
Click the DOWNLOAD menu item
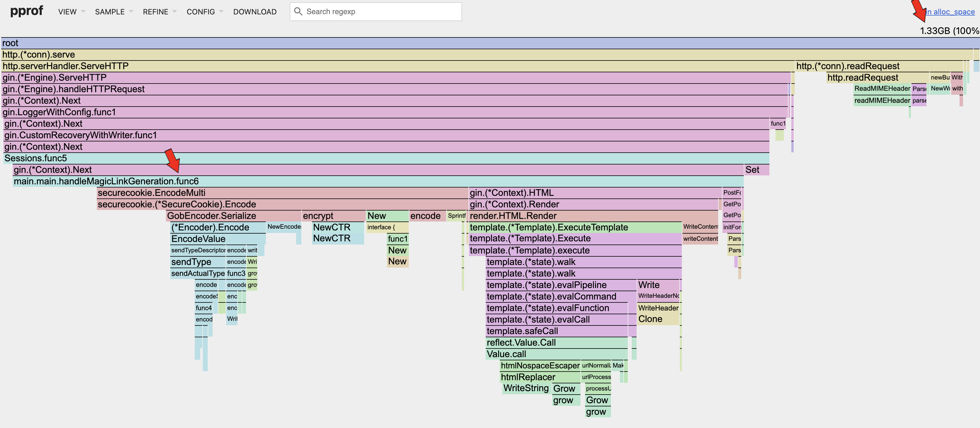tap(255, 12)
